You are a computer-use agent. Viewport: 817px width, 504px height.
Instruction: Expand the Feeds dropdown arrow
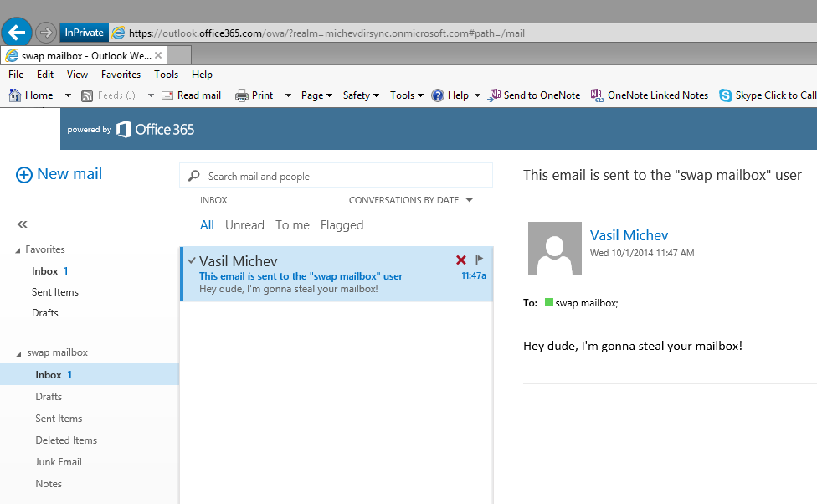[x=152, y=95]
